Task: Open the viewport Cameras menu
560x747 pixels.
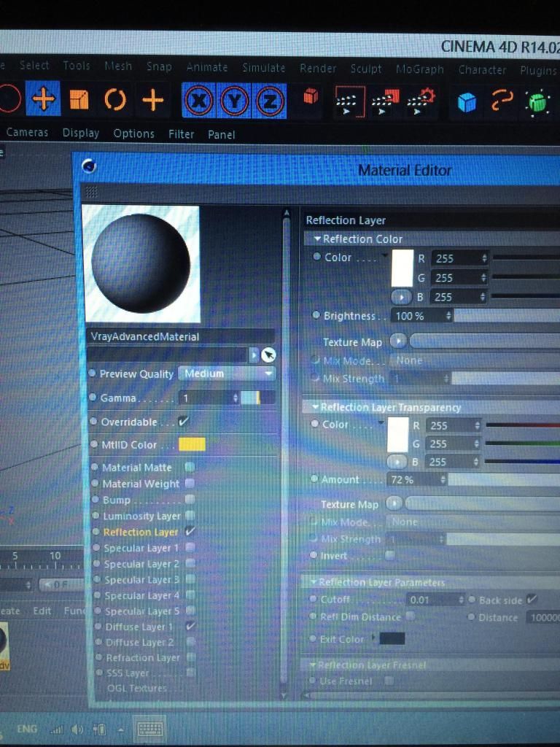Action: coord(27,133)
